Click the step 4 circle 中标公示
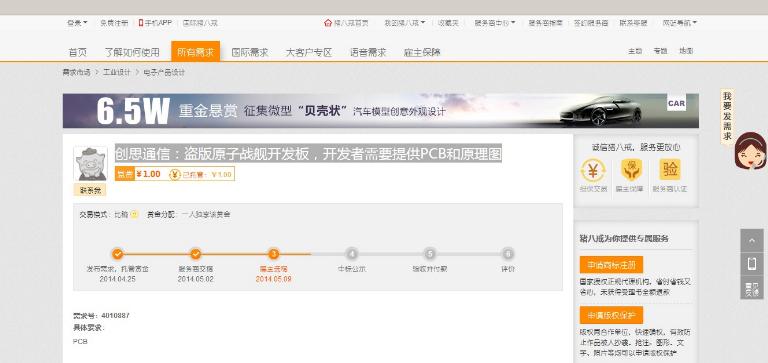 coord(352,254)
